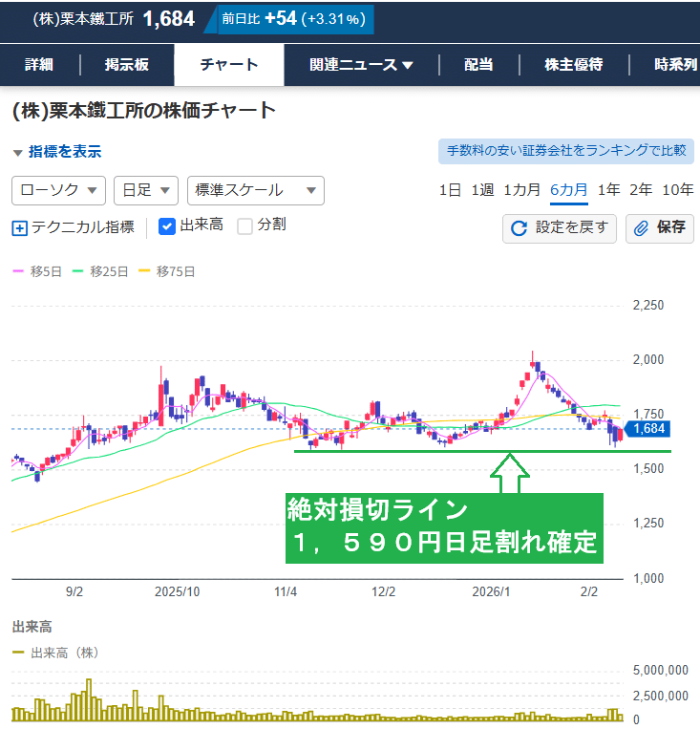
Task: Click the 移25日 moving average legend
Action: pyautogui.click(x=100, y=271)
